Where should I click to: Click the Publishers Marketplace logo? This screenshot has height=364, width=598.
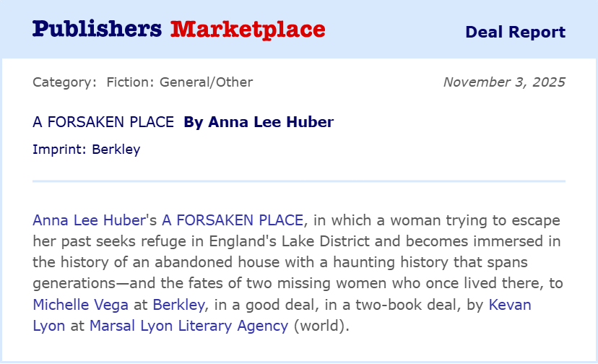coord(178,29)
